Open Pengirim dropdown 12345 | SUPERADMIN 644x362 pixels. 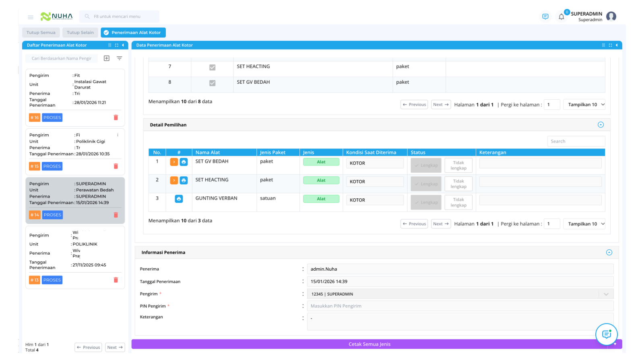(x=460, y=294)
